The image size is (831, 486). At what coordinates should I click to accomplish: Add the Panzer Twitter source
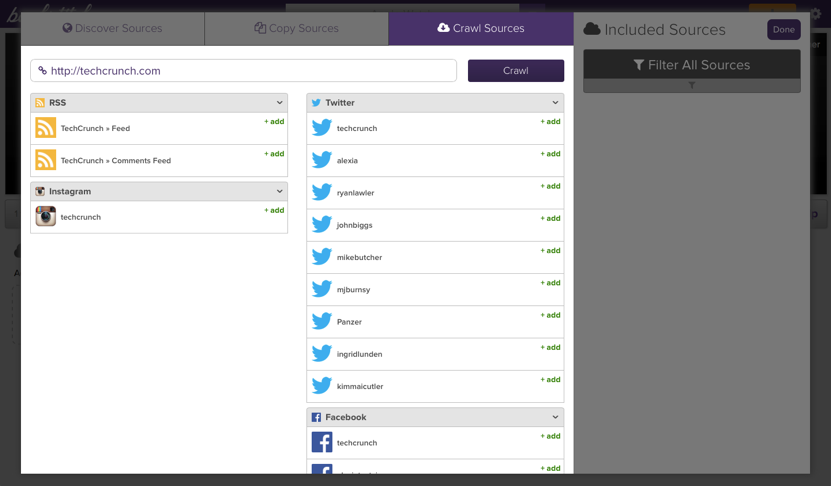click(x=551, y=315)
